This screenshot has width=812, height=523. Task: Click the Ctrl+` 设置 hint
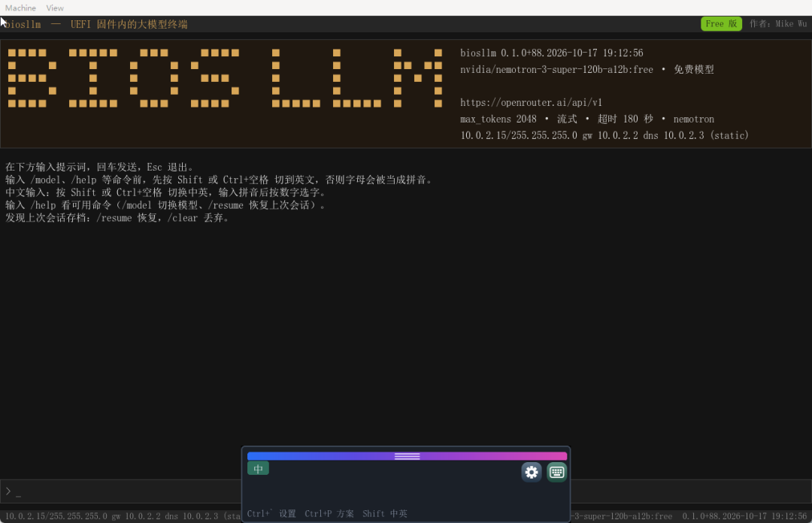(271, 514)
